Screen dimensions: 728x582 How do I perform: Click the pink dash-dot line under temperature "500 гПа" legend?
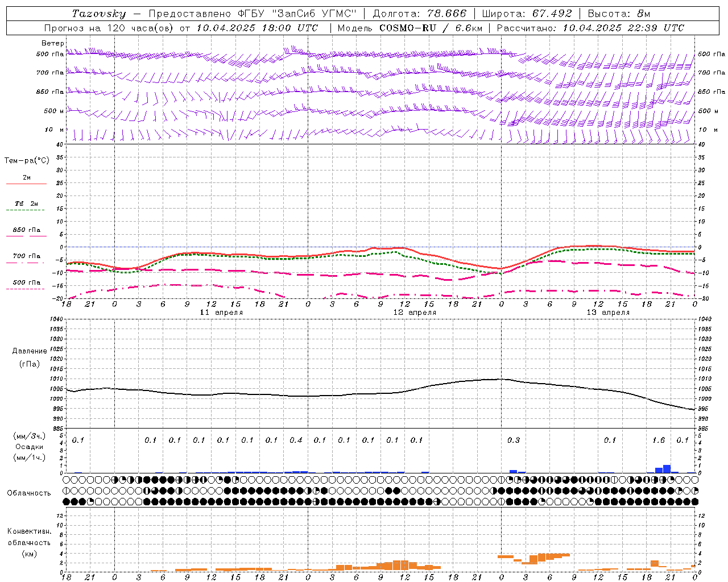point(25,289)
